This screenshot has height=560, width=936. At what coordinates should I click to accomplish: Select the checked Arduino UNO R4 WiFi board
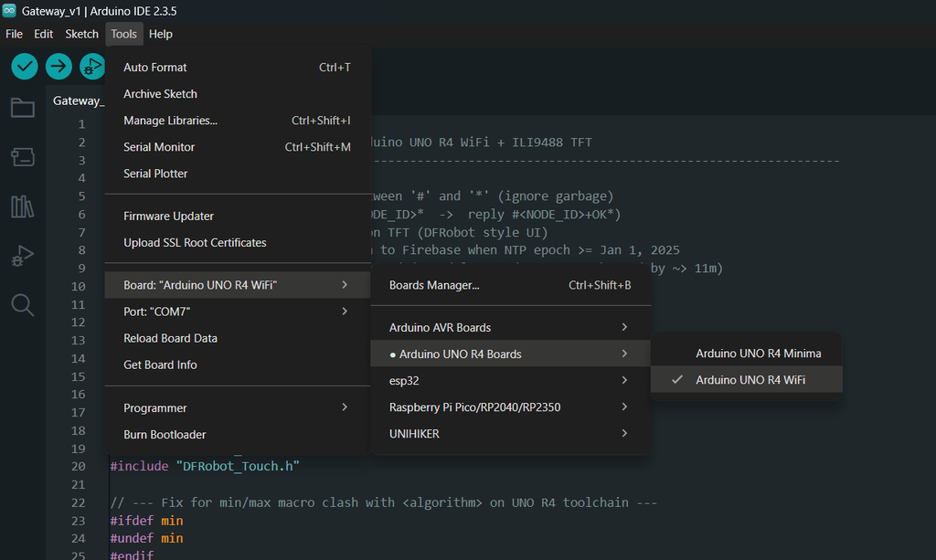(x=750, y=380)
